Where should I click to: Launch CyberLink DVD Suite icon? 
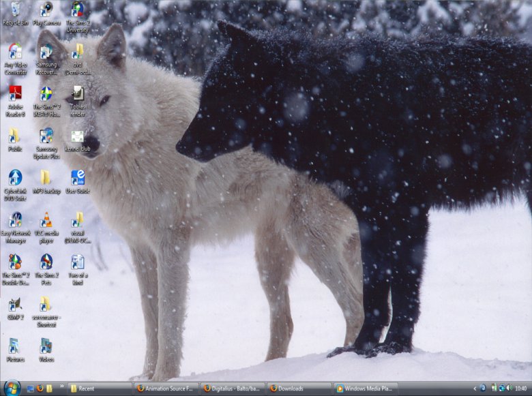[x=15, y=185]
